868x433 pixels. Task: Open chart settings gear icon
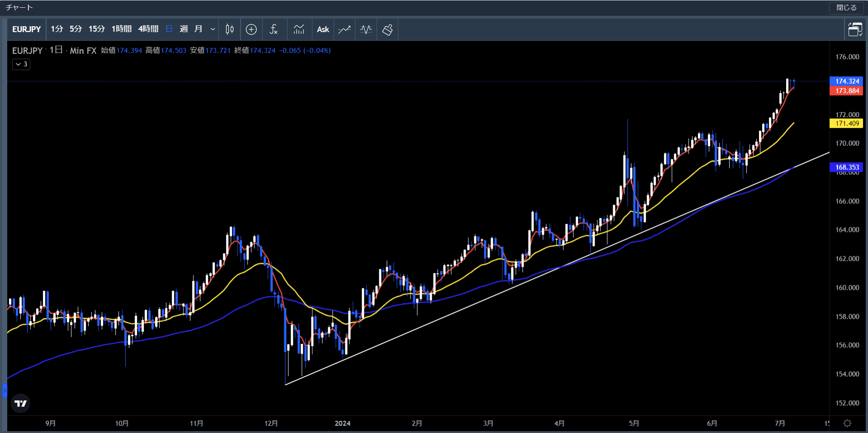[x=848, y=424]
